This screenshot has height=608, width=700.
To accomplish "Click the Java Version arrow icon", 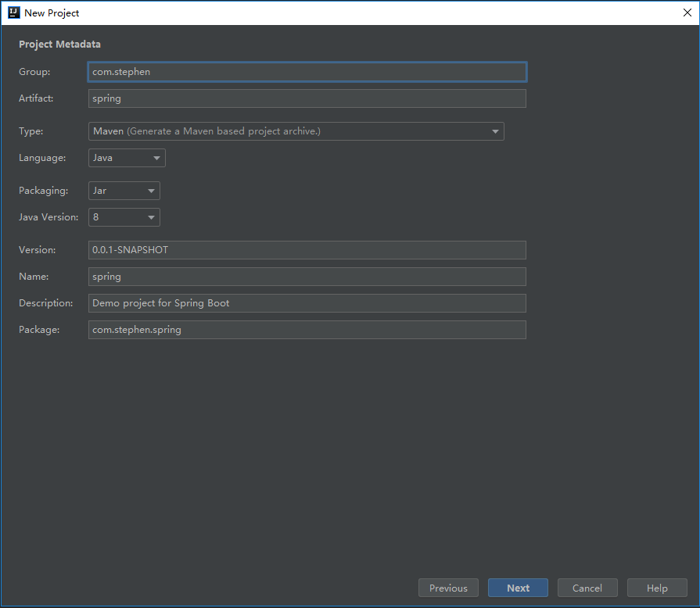I will tap(151, 218).
